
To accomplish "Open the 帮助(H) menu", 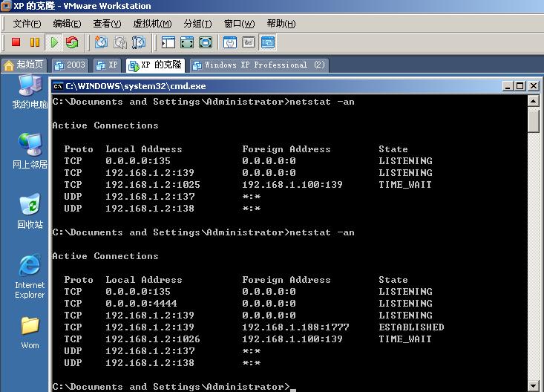I will pyautogui.click(x=281, y=24).
